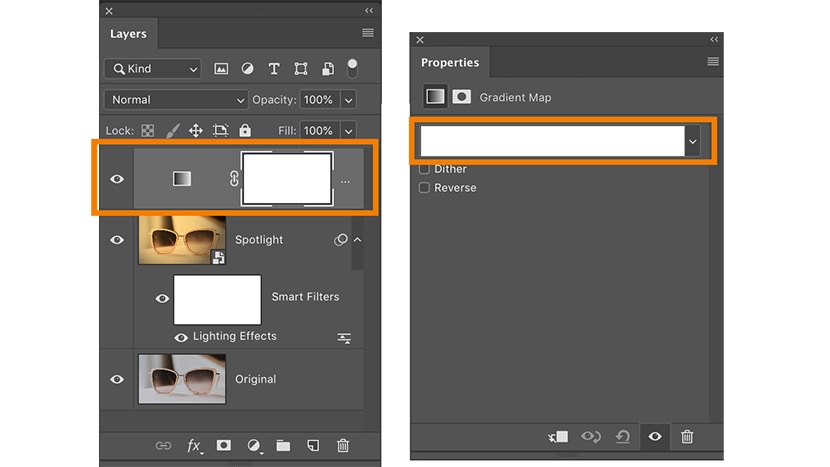Image resolution: width=830 pixels, height=467 pixels.
Task: Open the Layers panel flyout menu
Action: click(x=368, y=34)
